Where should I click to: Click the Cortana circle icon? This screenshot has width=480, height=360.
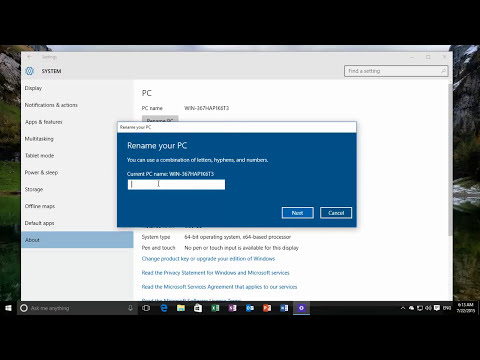[x=24, y=308]
